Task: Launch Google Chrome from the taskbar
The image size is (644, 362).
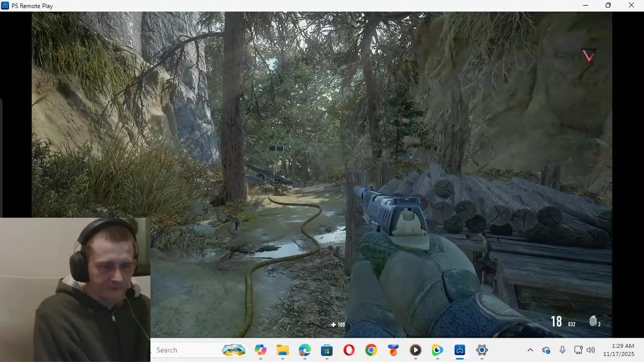Action: pos(371,350)
